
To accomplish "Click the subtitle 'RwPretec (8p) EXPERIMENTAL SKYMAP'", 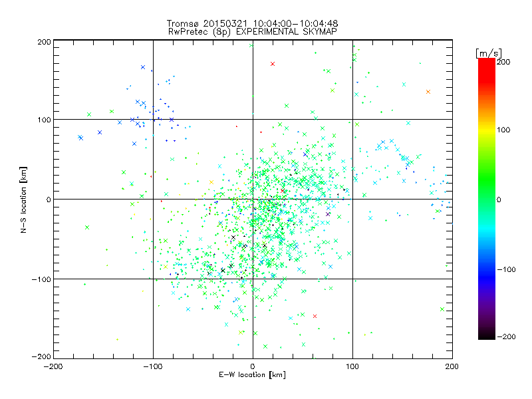I will click(x=253, y=32).
